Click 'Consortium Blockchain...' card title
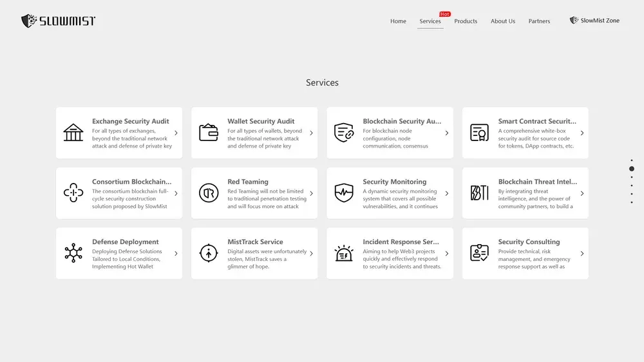 [x=131, y=182]
